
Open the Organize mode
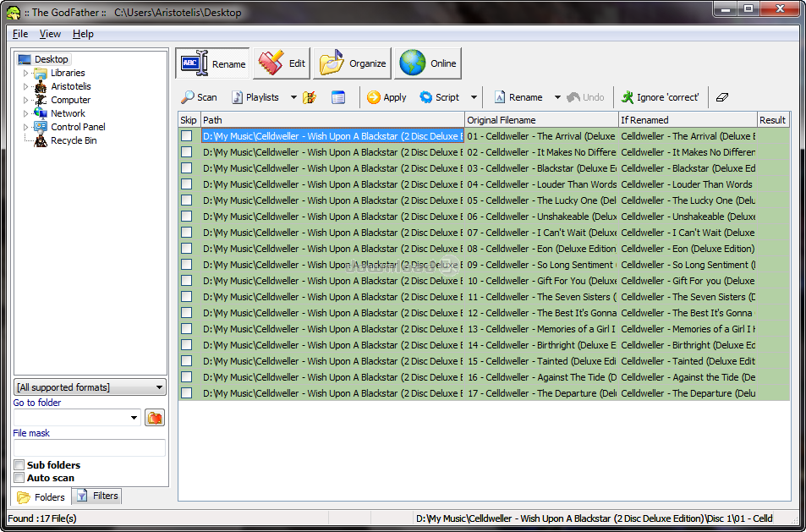point(352,63)
